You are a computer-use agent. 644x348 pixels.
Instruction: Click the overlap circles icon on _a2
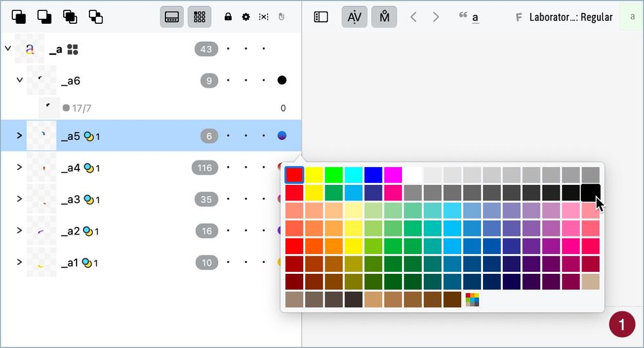coord(88,231)
